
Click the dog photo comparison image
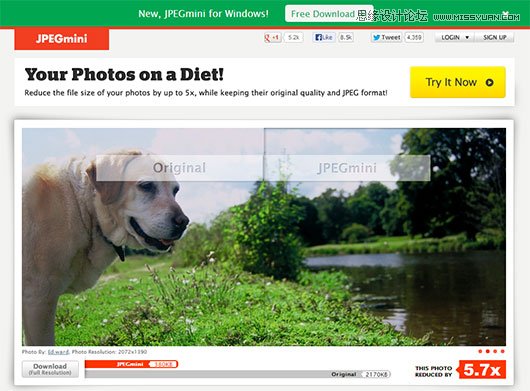[x=264, y=237]
